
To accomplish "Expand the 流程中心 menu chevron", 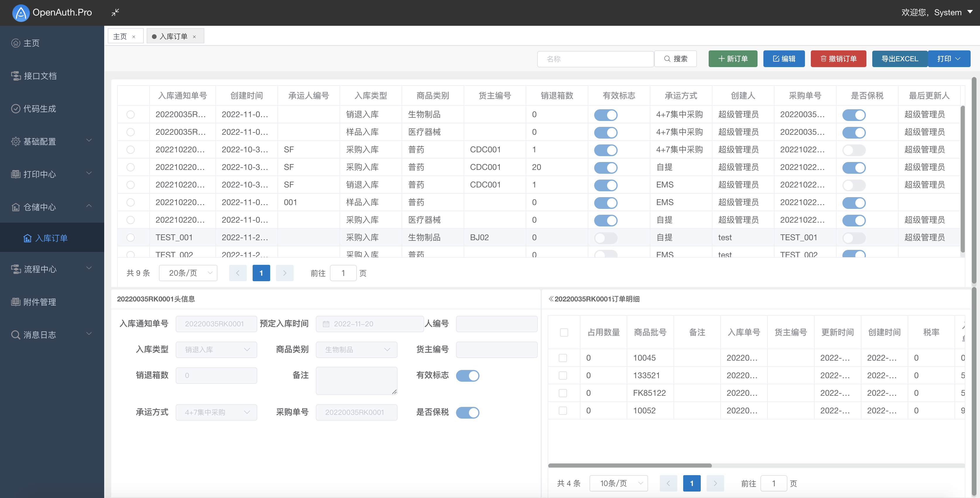I will pyautogui.click(x=89, y=268).
